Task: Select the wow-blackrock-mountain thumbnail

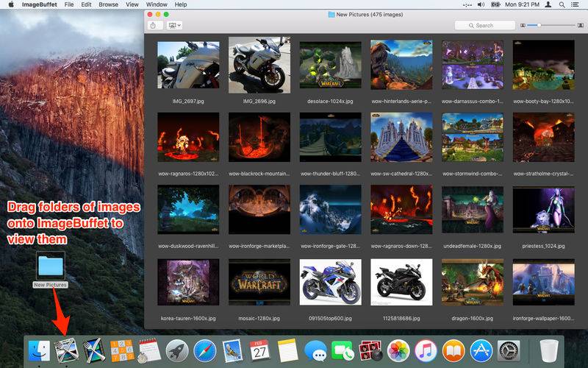Action: click(259, 138)
